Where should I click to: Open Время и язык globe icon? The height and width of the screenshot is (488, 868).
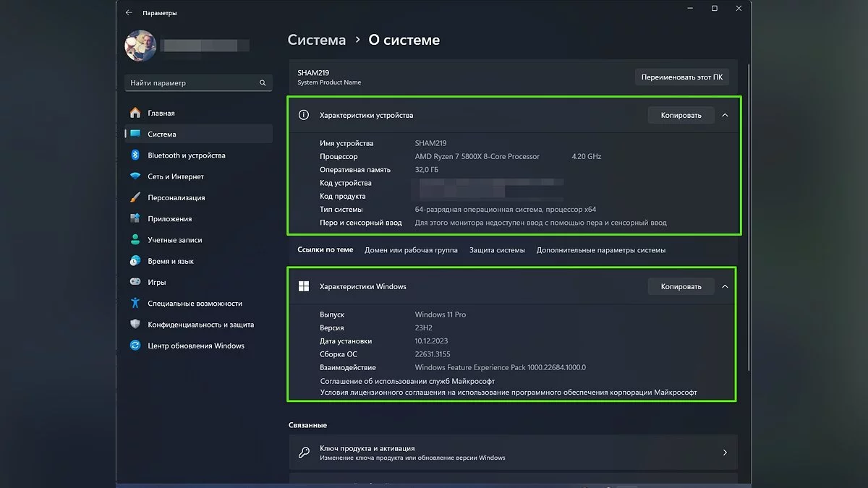click(x=135, y=261)
